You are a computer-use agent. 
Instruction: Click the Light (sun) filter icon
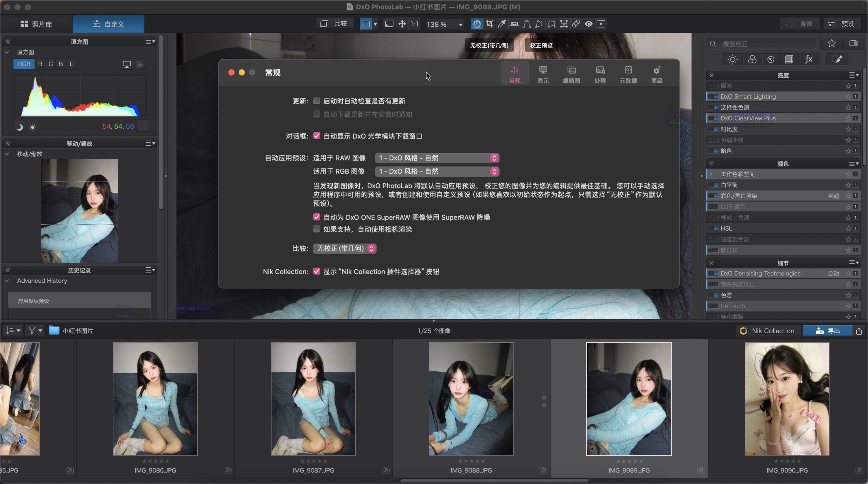tap(732, 59)
